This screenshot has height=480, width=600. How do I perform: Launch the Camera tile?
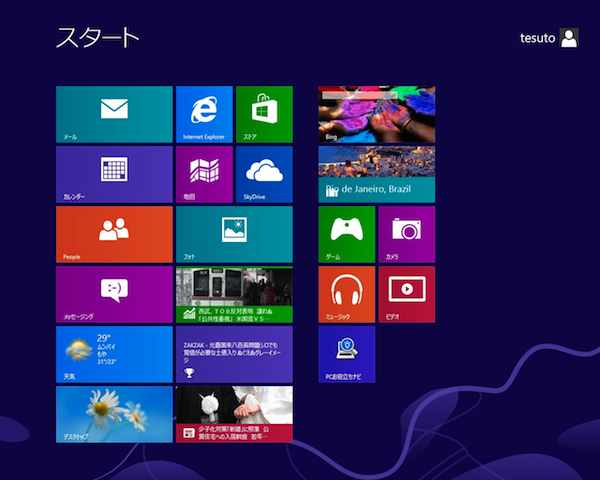406,234
